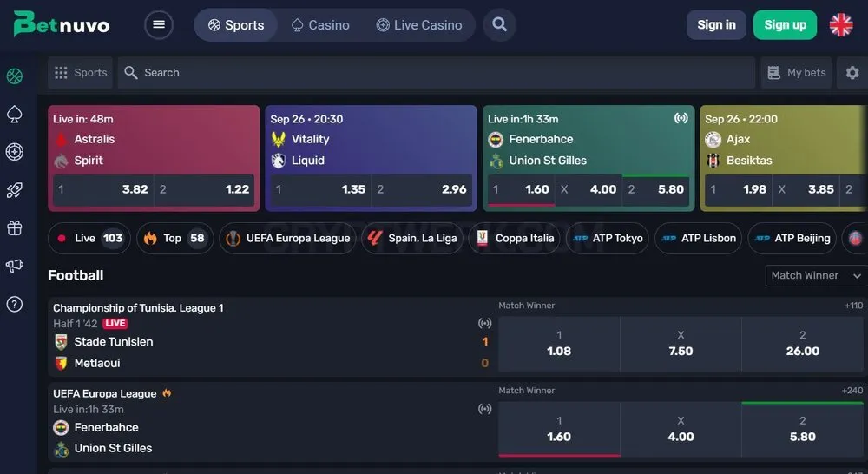Bet on Spirit at 1.22

coord(204,189)
